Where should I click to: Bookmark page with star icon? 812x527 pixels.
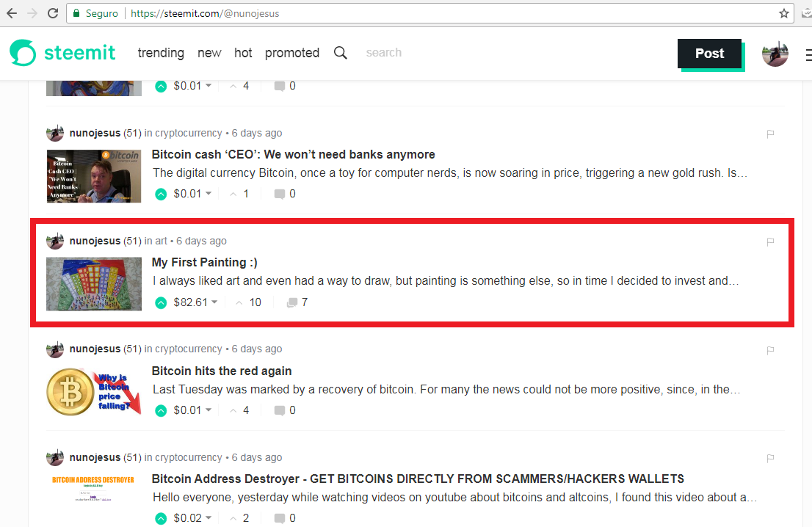pyautogui.click(x=784, y=13)
